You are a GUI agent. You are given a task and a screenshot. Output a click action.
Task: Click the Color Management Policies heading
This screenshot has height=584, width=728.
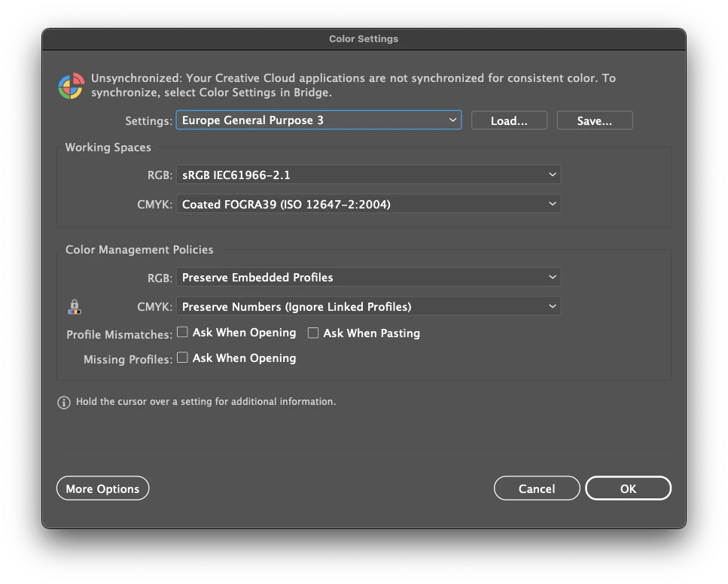[139, 250]
